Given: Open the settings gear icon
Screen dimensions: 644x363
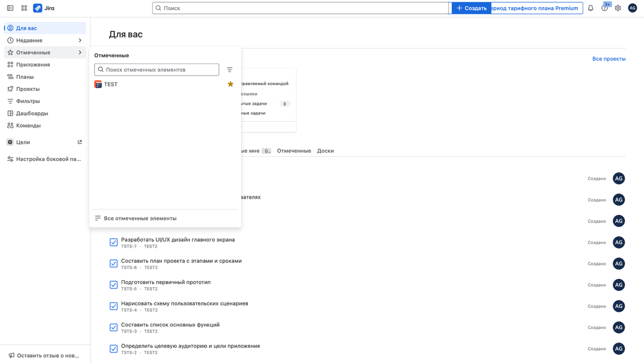Looking at the screenshot, I should point(618,8).
